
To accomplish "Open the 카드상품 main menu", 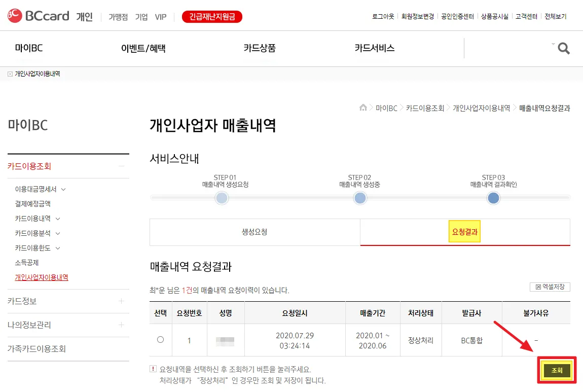I will pyautogui.click(x=260, y=48).
